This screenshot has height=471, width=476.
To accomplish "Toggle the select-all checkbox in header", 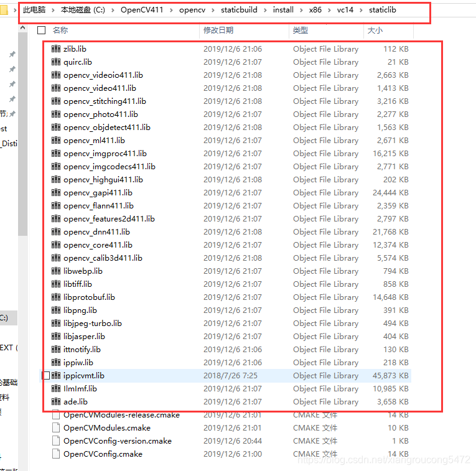I will [41, 30].
